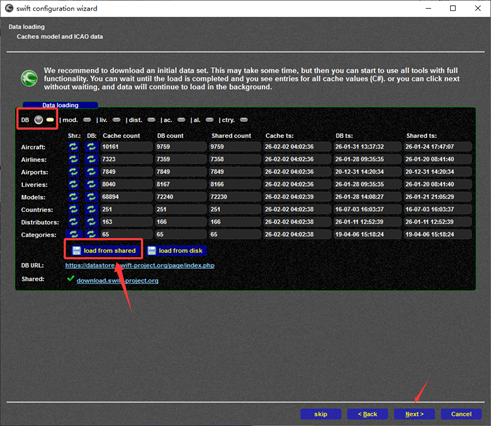Image resolution: width=491 pixels, height=426 pixels.
Task: Open download.swift-project.org shared link
Action: point(117,280)
